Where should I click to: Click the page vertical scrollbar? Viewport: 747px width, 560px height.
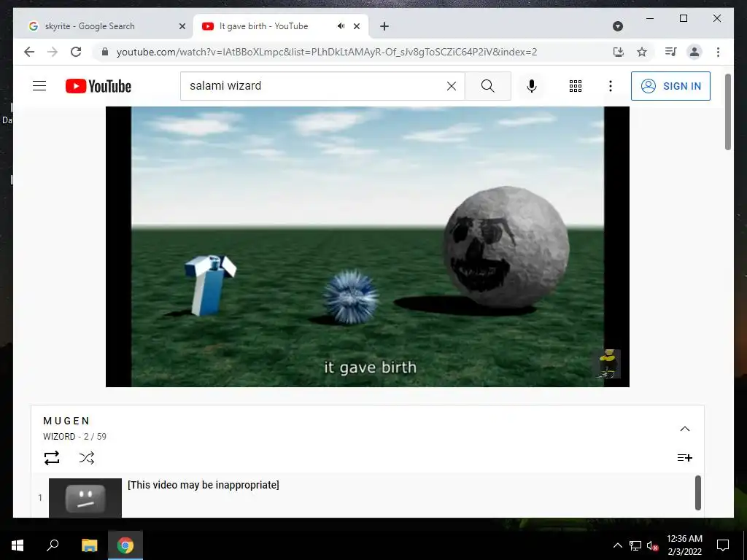[x=728, y=112]
